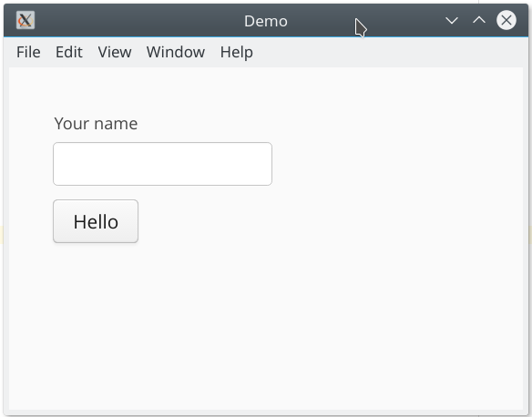Open the File menu

click(x=28, y=52)
